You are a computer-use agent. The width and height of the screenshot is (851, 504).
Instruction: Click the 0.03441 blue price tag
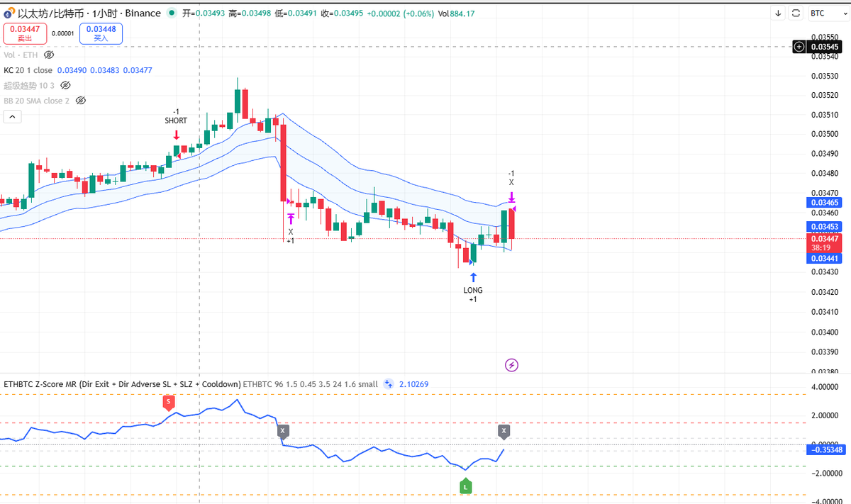[824, 259]
